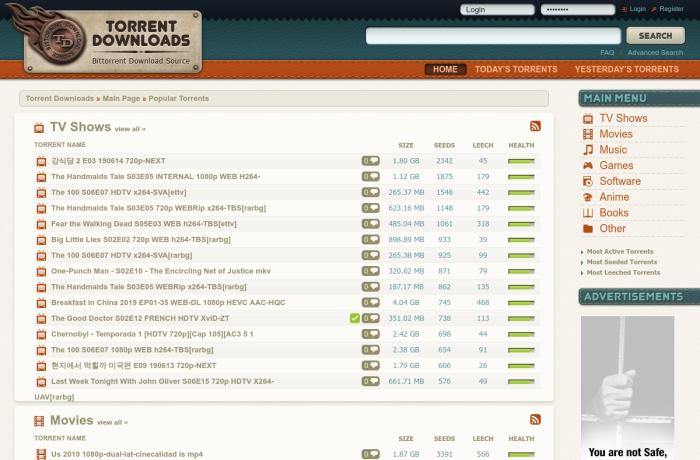Open TODAY'S TORRENTS tab
The image size is (700, 460).
pos(516,69)
